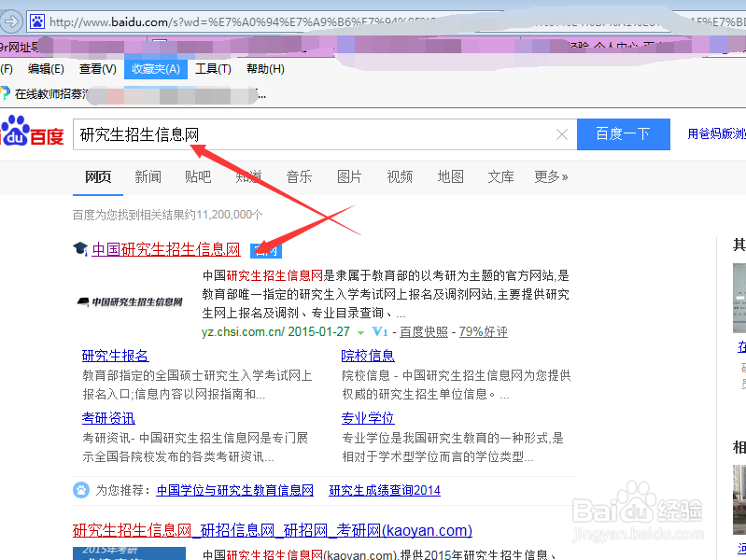This screenshot has height=560, width=746.
Task: Click the 百度一下 search button
Action: [624, 134]
